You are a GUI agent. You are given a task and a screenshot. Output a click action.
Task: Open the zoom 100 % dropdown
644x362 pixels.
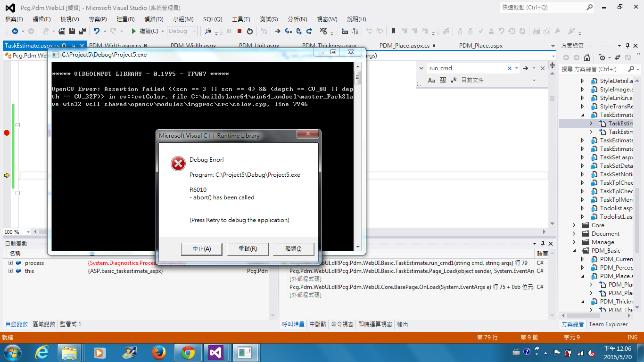click(28, 232)
